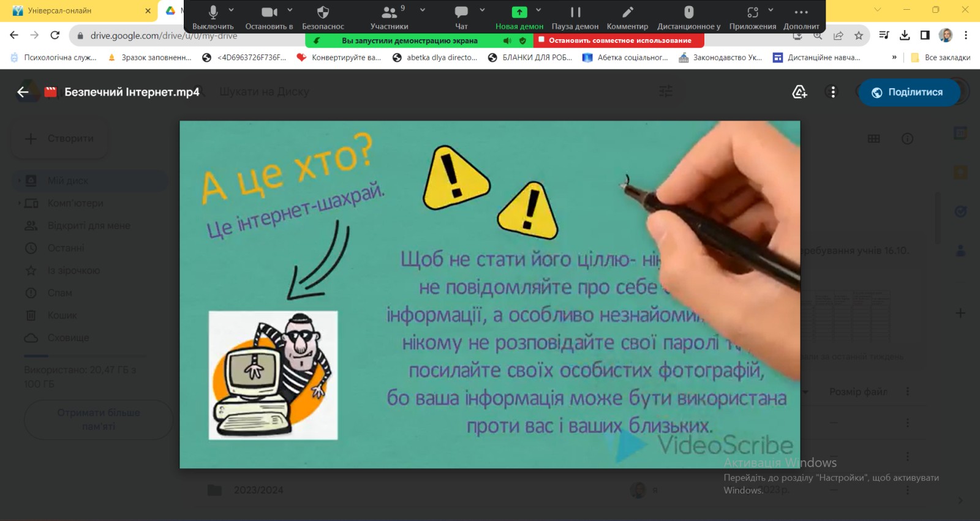Expand the New Share options arrow
This screenshot has height=521, width=980.
538,10
